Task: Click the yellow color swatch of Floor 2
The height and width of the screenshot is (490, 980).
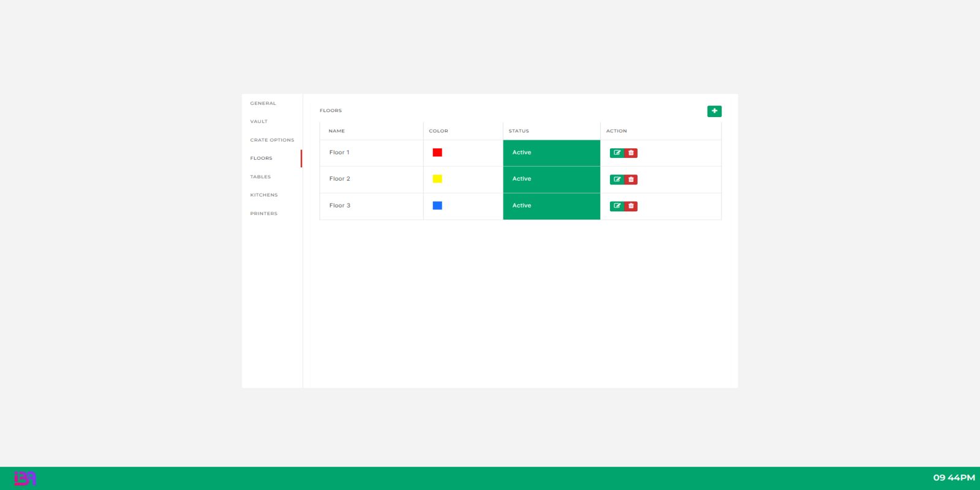Action: click(437, 179)
